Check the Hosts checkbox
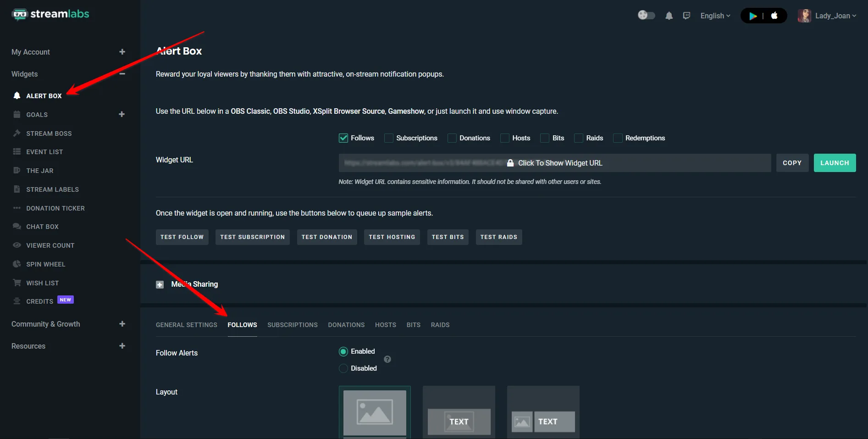The height and width of the screenshot is (439, 868). (505, 138)
